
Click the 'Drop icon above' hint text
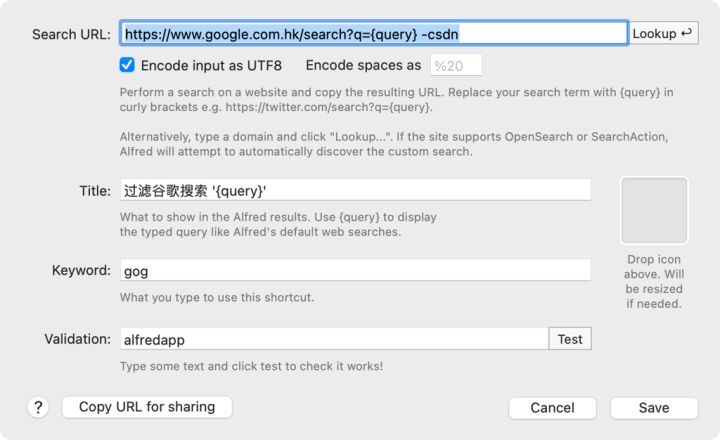(654, 281)
